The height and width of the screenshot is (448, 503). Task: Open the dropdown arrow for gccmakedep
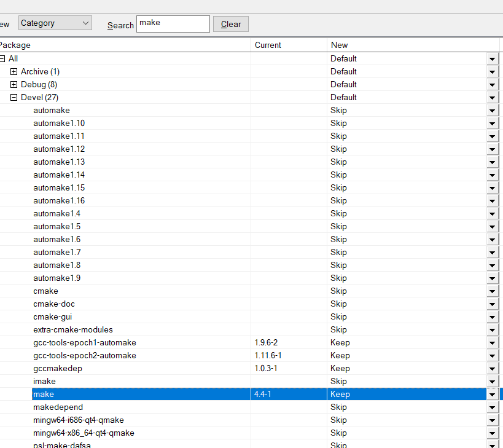[x=493, y=369]
